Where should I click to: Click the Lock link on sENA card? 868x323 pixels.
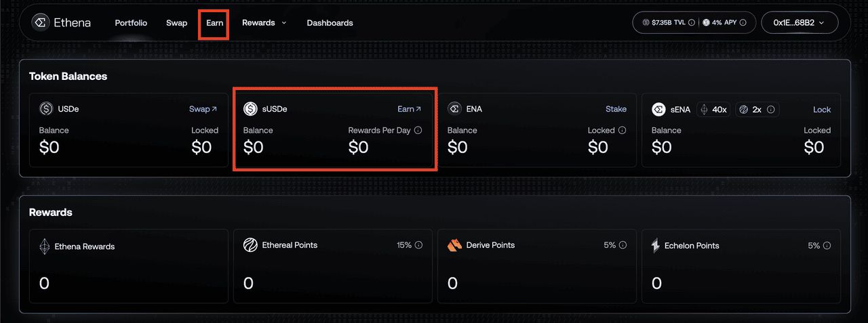(x=821, y=110)
